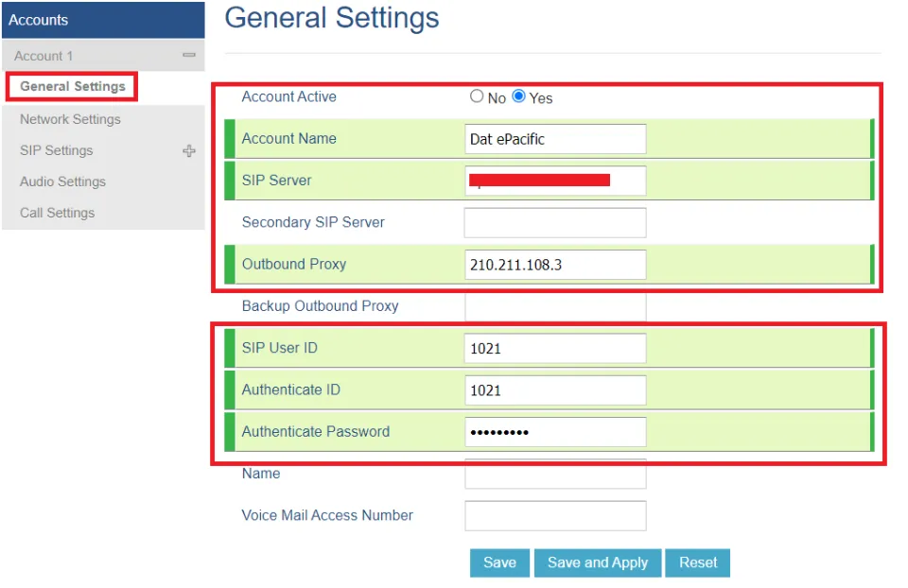Select the Yes radio for Account Active

[x=519, y=96]
